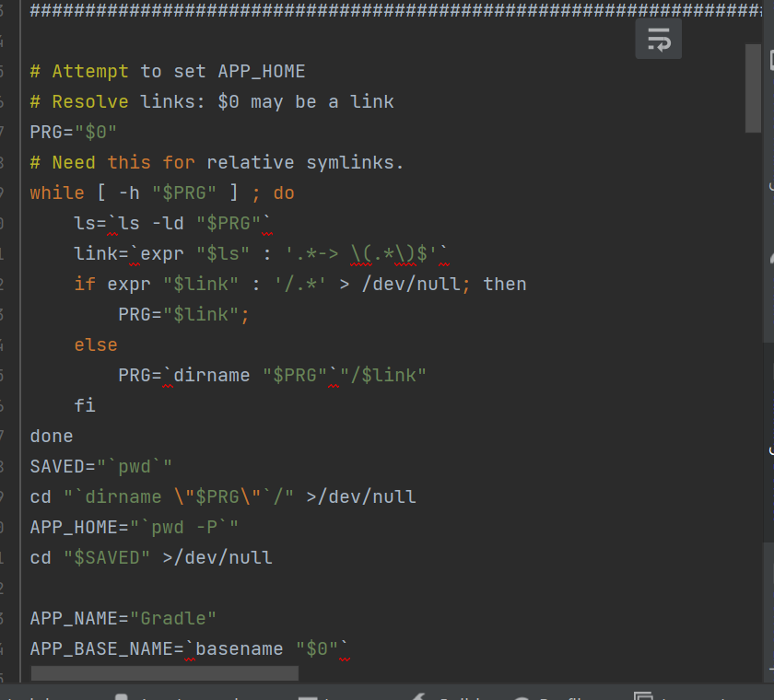The image size is (774, 700).
Task: Click the vertical scrollbar thumb in the editor
Action: (753, 88)
